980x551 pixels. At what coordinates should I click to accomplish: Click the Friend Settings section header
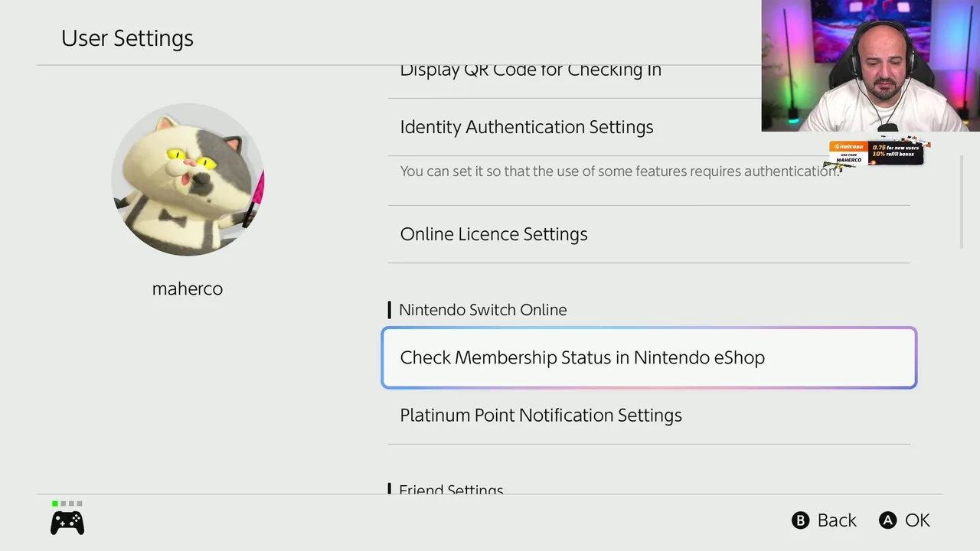451,488
